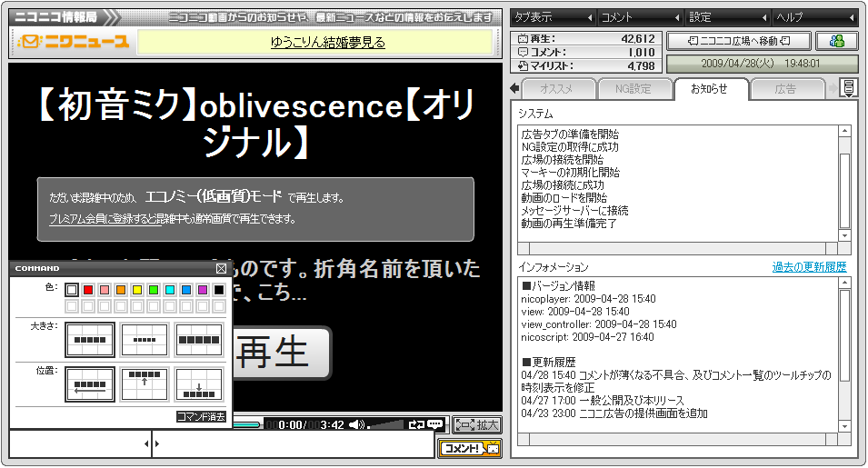
Task: Mute audio with the speaker icon
Action: point(357,425)
